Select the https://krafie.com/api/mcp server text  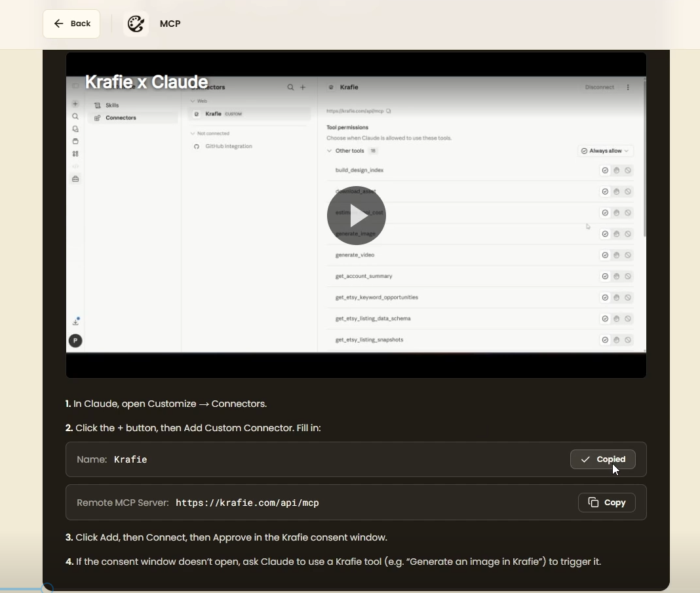pyautogui.click(x=247, y=503)
